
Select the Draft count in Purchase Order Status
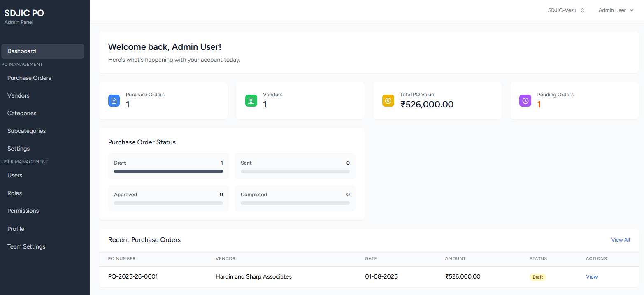coord(221,163)
